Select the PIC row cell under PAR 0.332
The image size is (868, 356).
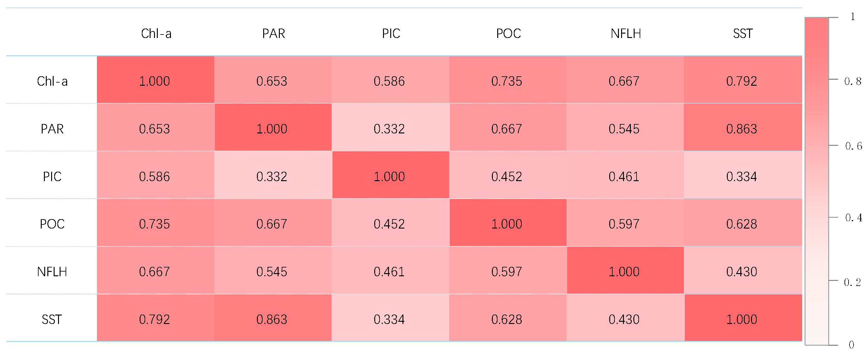coord(272,176)
